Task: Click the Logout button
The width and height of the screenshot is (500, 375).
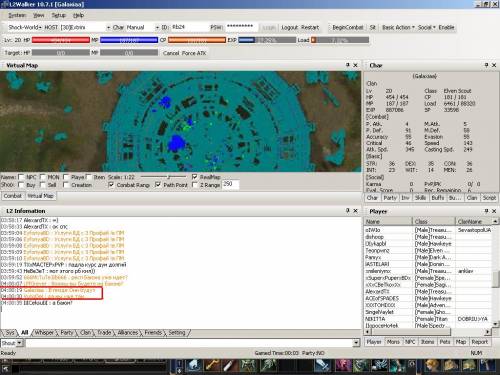Action: click(289, 27)
